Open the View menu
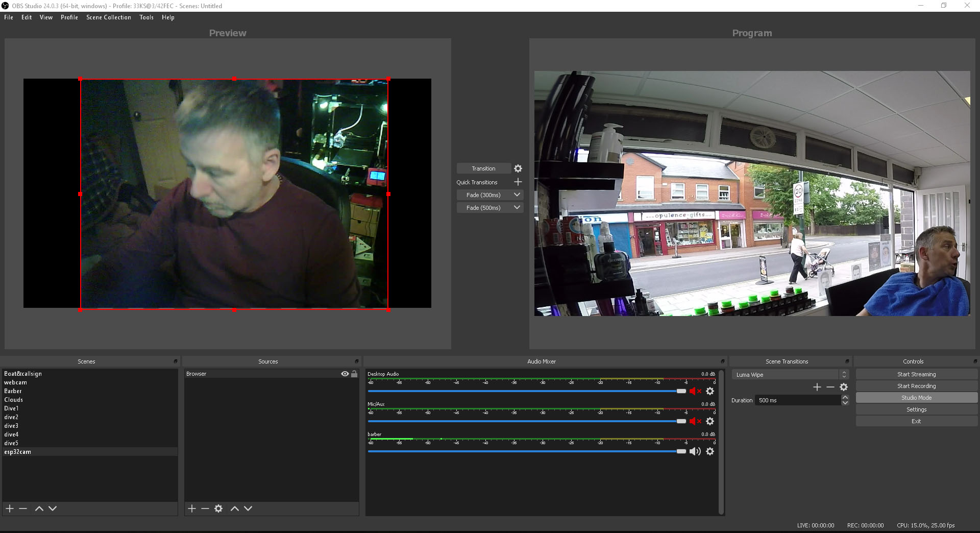Screen dimensions: 980x533 coord(46,17)
